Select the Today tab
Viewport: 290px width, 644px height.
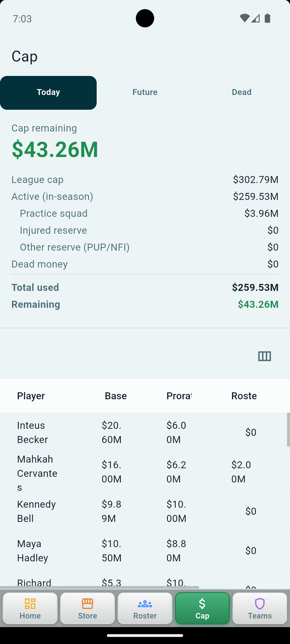(x=48, y=93)
